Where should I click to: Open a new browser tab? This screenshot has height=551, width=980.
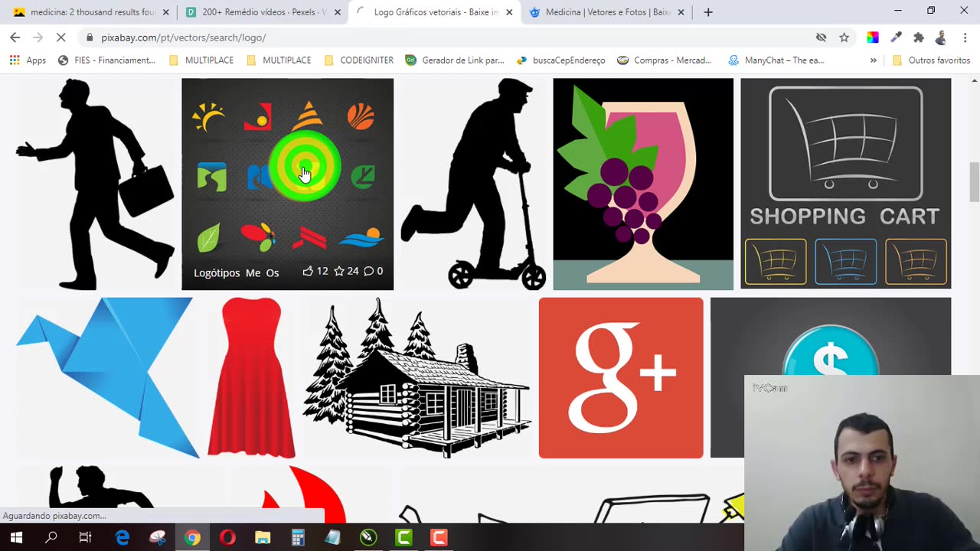tap(708, 12)
